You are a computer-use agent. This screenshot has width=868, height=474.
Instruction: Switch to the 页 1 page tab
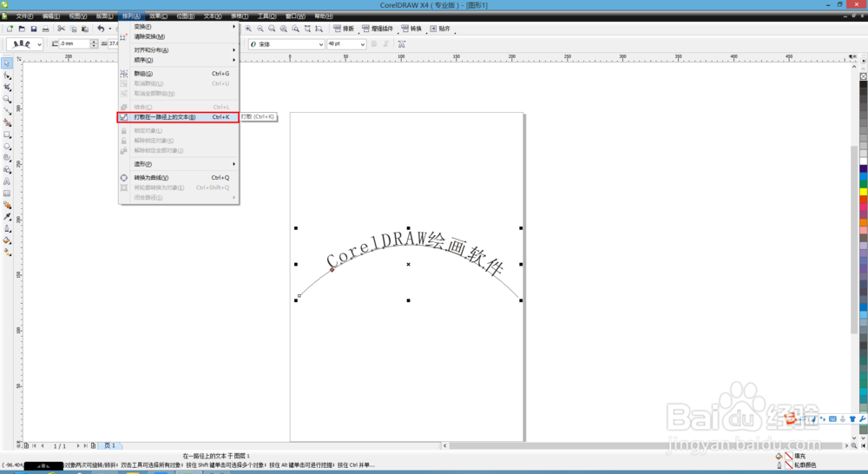coord(109,445)
